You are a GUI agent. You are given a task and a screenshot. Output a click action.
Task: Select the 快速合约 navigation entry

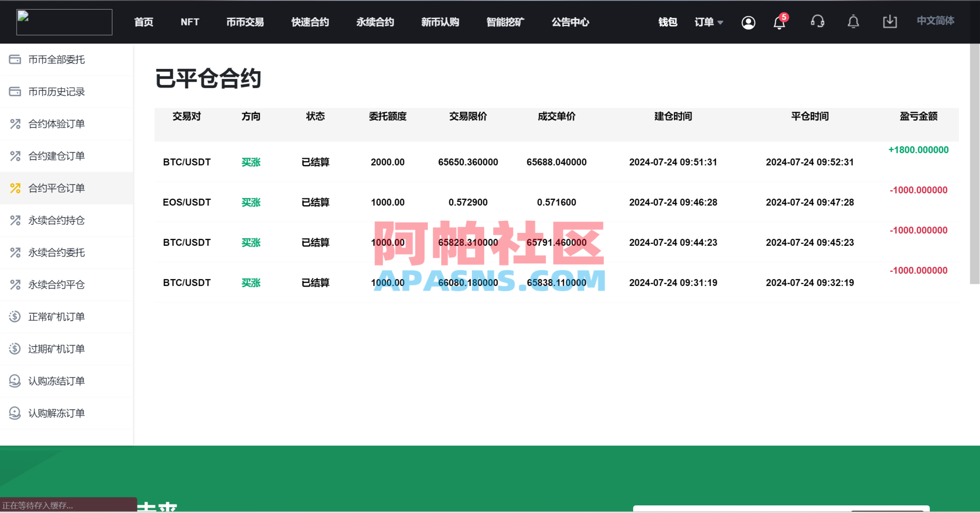coord(310,22)
